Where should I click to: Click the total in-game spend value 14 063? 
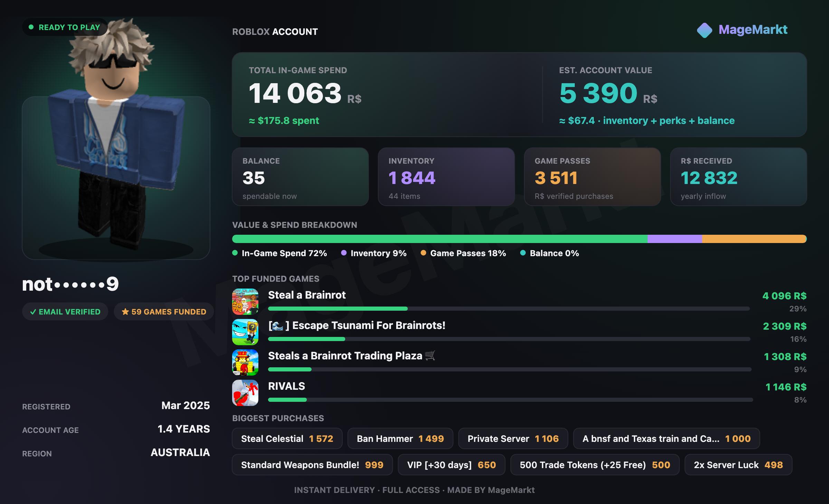tap(295, 93)
